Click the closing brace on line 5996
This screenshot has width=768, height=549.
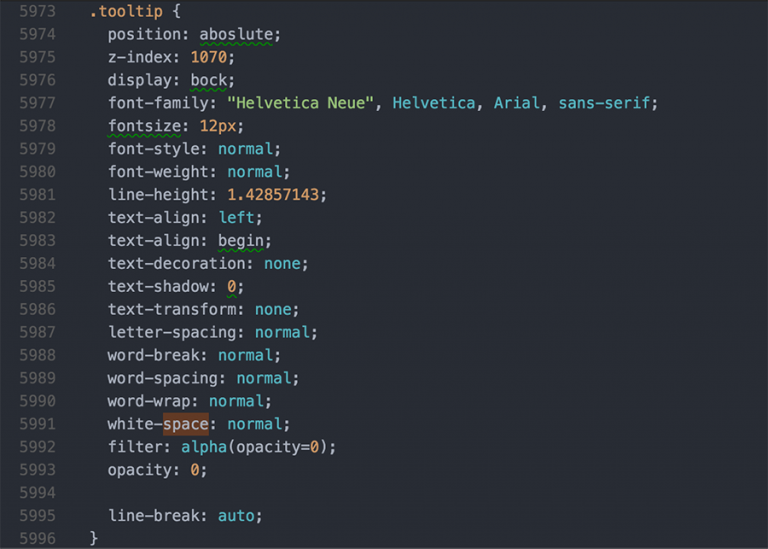pos(94,539)
